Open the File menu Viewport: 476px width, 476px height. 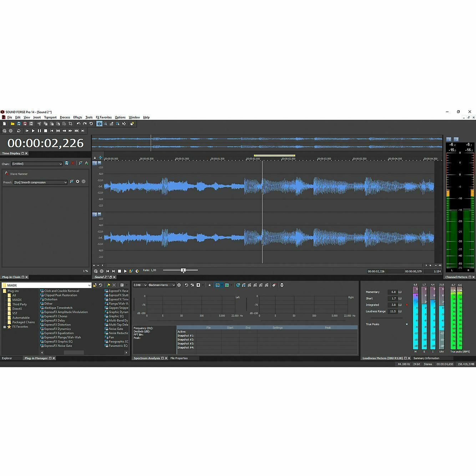coord(10,117)
